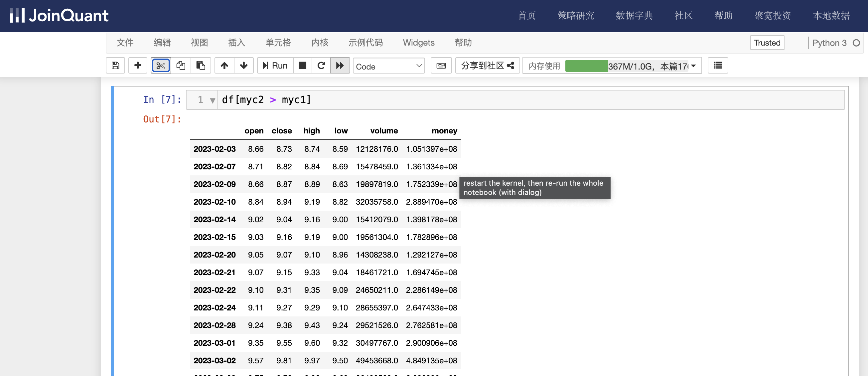
Task: Insert a cell below with plus icon
Action: pos(137,66)
